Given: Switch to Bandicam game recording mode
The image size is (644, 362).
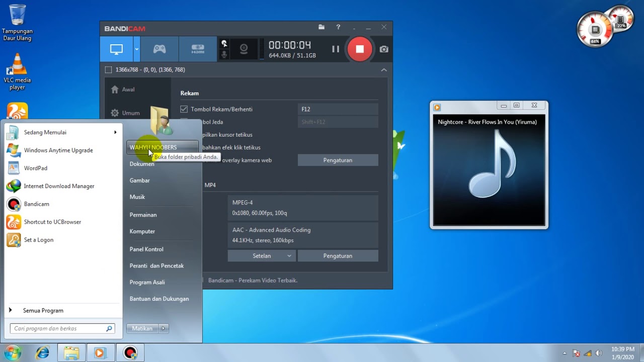Looking at the screenshot, I should coord(159,49).
